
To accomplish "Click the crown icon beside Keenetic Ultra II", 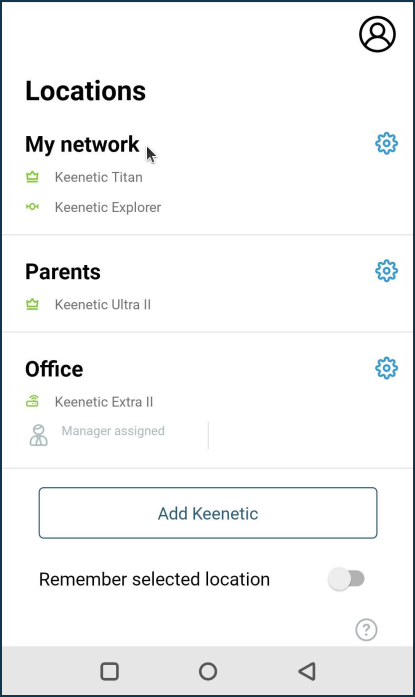I will coord(32,304).
